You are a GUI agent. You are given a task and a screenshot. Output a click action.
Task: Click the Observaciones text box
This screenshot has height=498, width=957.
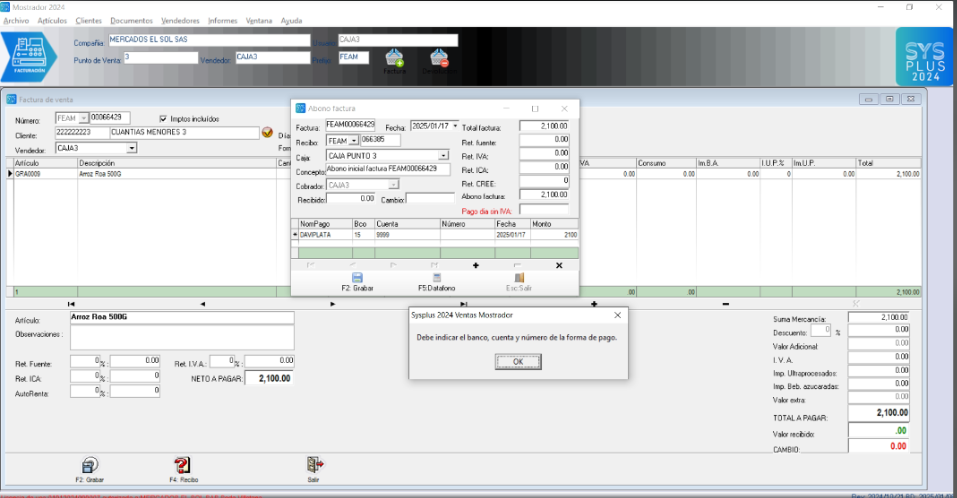pos(182,337)
